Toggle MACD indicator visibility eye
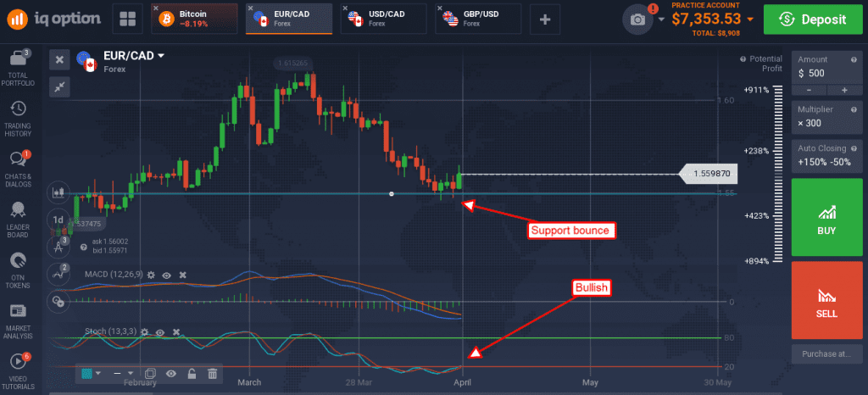The width and height of the screenshot is (868, 395). click(167, 275)
